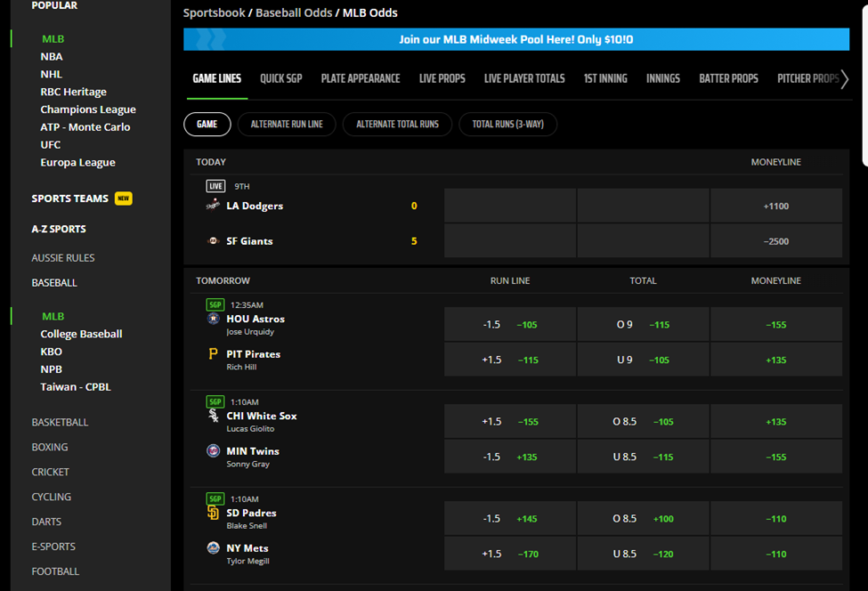Click the MIN Twins team logo
Image resolution: width=868 pixels, height=591 pixels.
tap(213, 450)
